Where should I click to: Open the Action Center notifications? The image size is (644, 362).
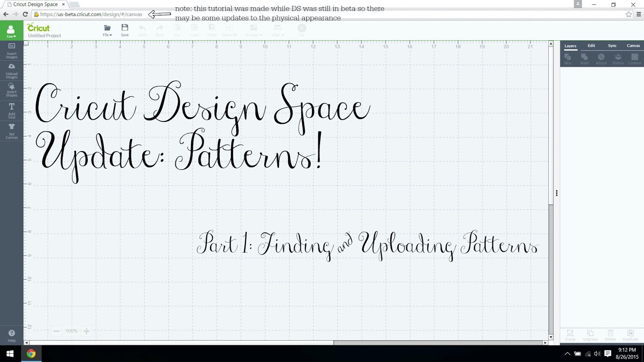[x=608, y=354]
